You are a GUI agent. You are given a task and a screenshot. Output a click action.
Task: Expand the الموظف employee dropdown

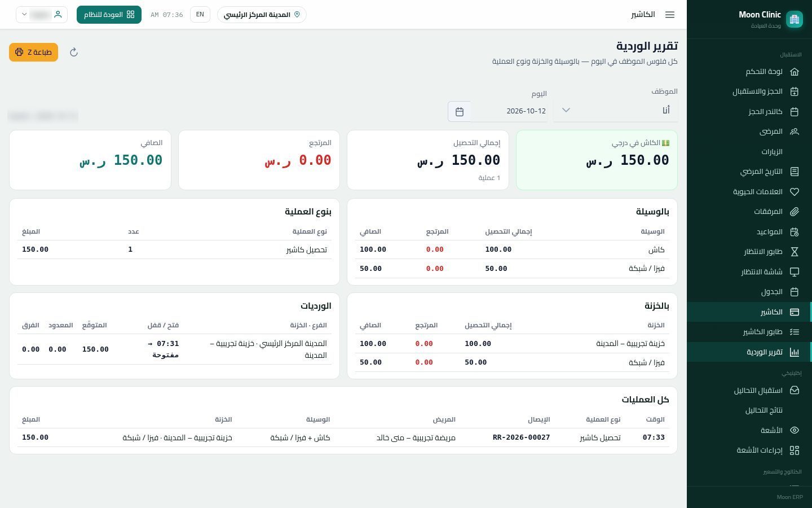(x=616, y=111)
